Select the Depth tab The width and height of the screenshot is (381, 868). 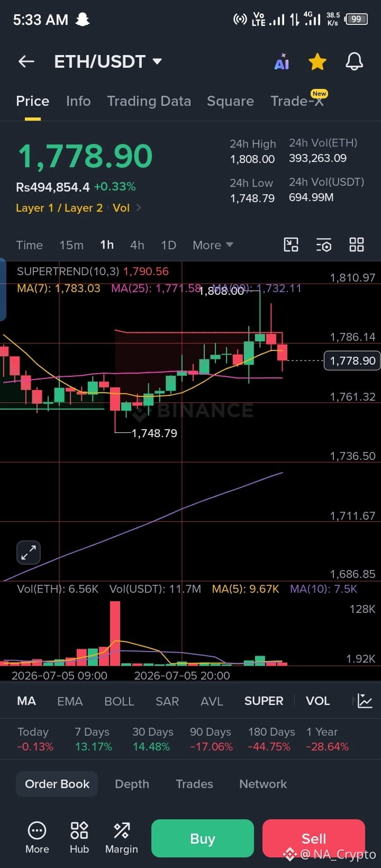[132, 784]
